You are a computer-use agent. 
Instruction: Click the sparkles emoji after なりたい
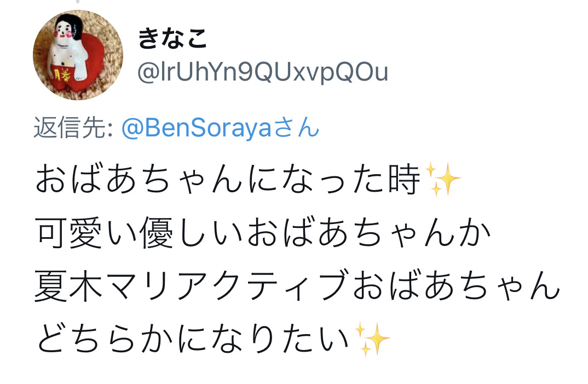[372, 339]
